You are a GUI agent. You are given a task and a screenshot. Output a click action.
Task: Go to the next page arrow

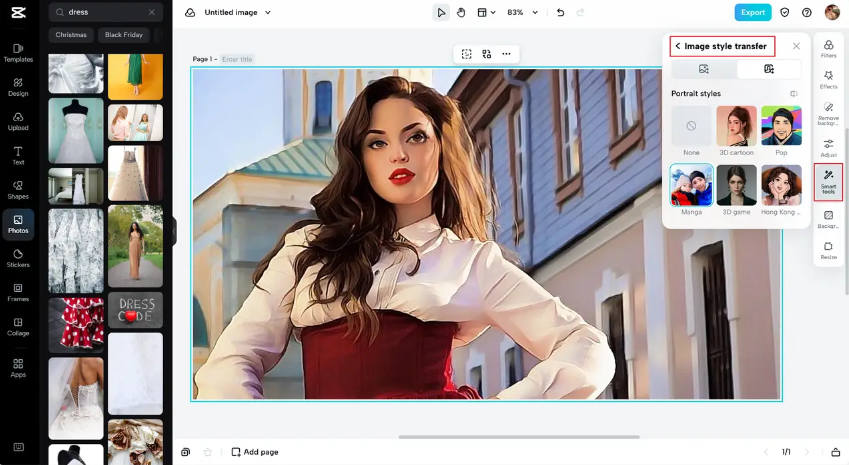pos(807,452)
